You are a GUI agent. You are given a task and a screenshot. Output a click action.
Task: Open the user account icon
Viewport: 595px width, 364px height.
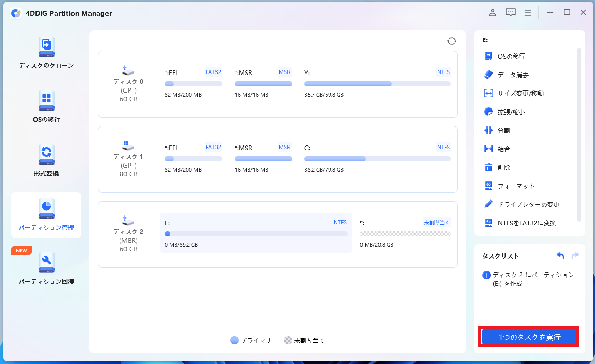point(492,12)
